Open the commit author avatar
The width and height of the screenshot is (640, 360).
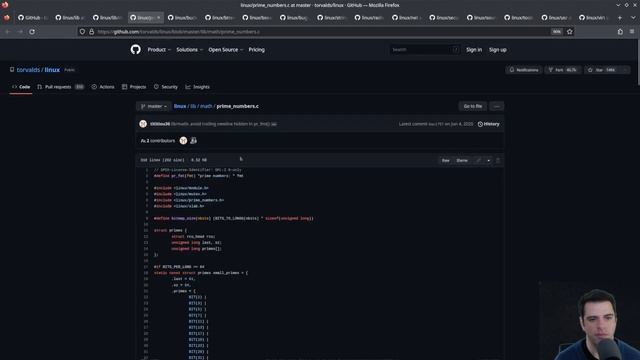[143, 124]
